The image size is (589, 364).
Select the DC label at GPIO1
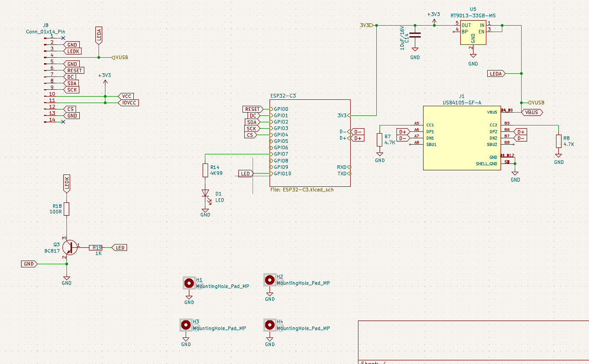pos(253,115)
